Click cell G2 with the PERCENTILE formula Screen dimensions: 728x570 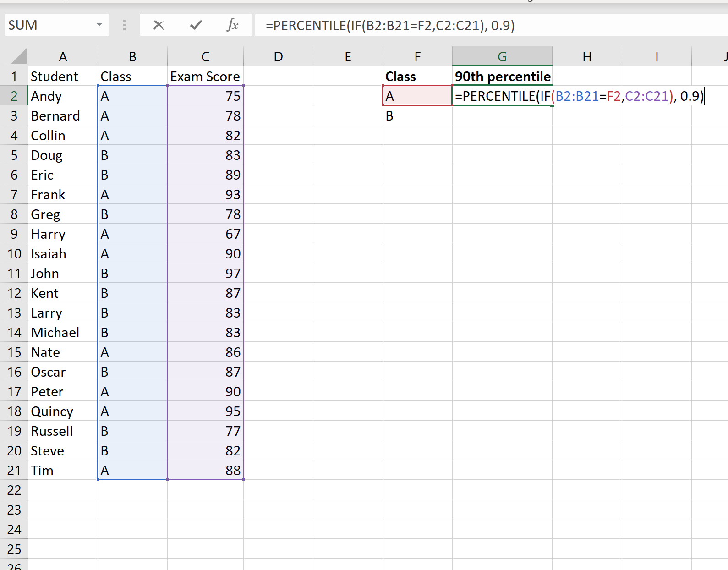(502, 96)
